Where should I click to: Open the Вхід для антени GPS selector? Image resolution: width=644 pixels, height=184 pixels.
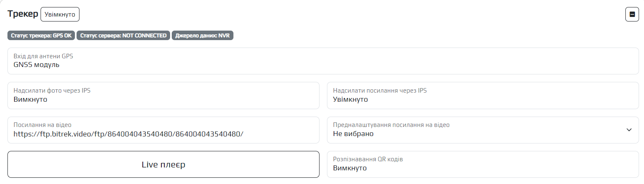coord(323,61)
